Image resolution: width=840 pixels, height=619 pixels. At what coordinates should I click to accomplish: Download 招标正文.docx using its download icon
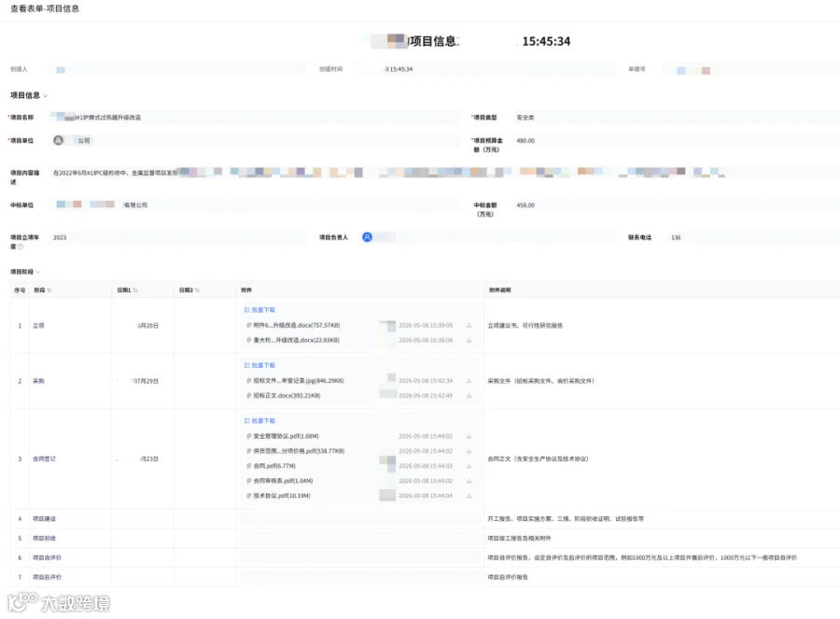coord(469,396)
